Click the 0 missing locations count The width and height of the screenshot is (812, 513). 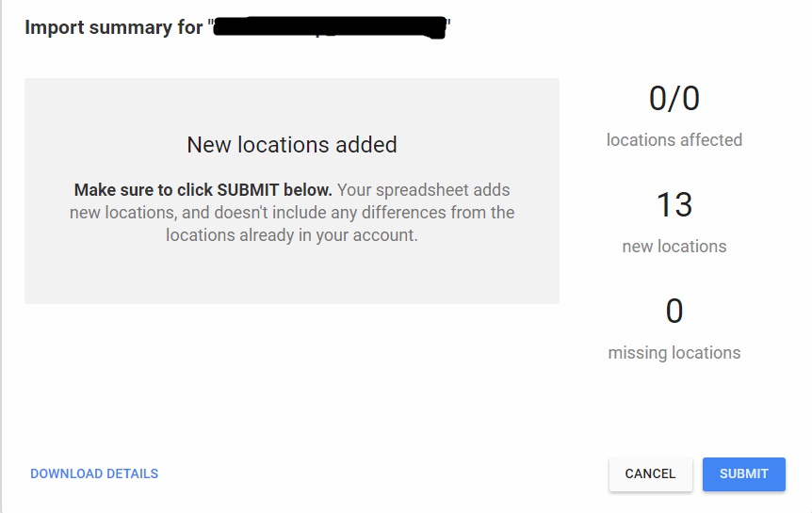point(674,311)
